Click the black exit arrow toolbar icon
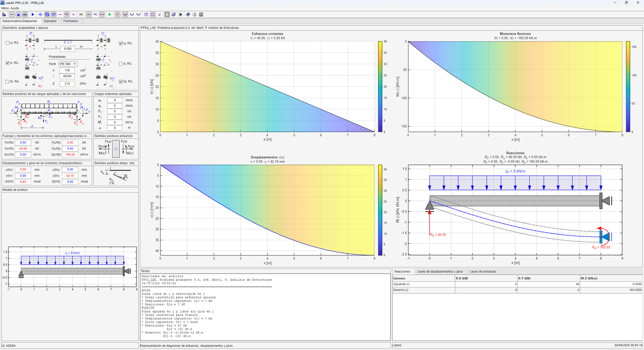The image size is (644, 350). tap(180, 14)
